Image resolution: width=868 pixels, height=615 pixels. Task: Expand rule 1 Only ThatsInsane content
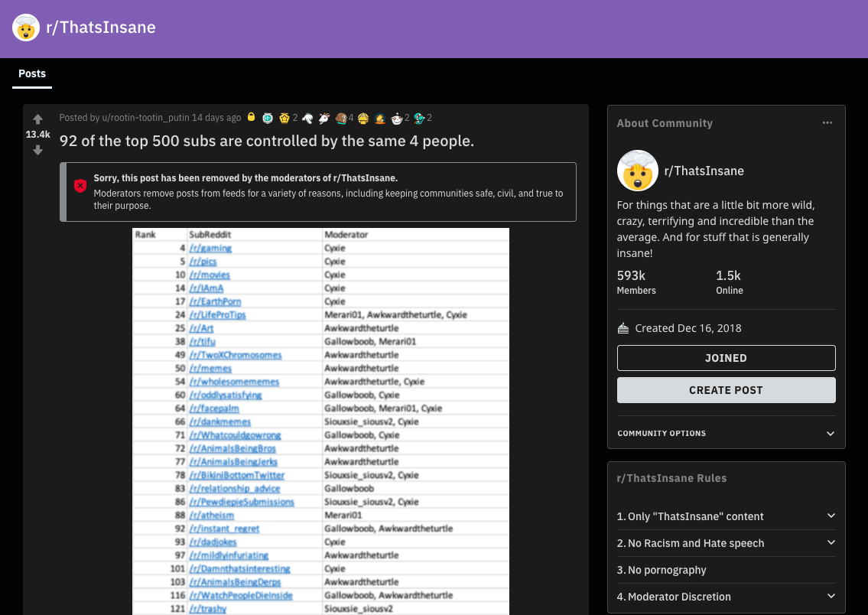click(831, 516)
